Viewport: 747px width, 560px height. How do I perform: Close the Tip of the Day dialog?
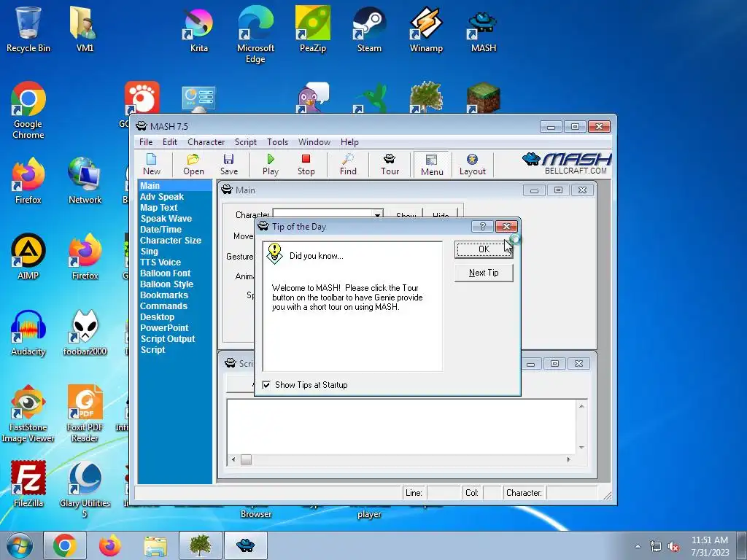[506, 226]
